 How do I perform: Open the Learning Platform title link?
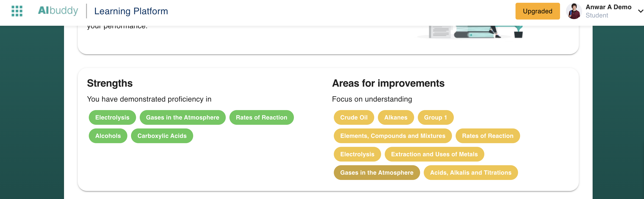tap(131, 11)
